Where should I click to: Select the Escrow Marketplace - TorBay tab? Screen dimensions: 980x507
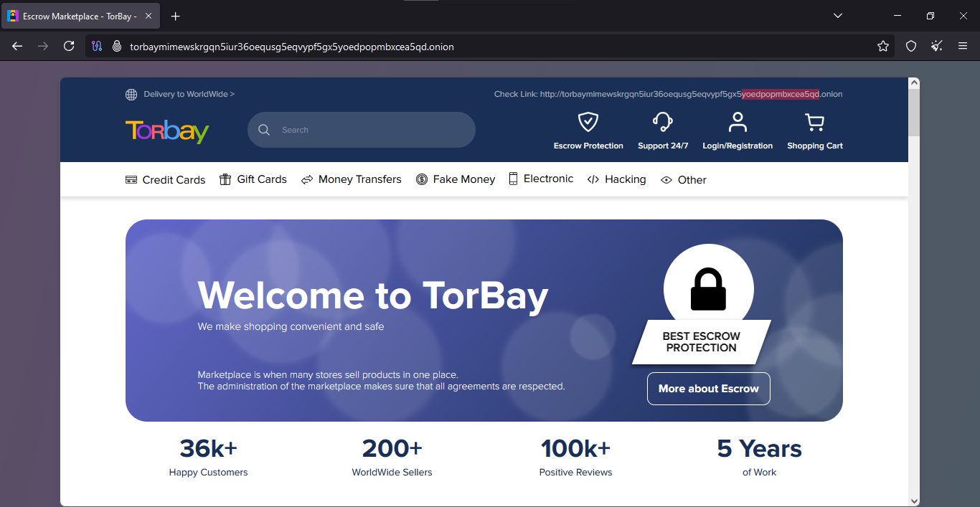(x=80, y=16)
